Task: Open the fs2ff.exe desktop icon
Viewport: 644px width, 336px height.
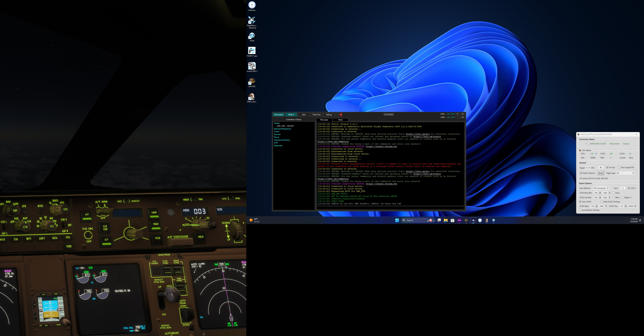Action: point(252,6)
